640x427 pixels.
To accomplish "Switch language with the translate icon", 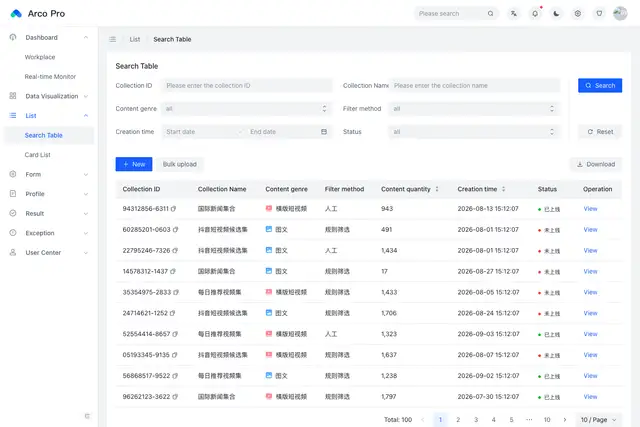I will coord(513,13).
